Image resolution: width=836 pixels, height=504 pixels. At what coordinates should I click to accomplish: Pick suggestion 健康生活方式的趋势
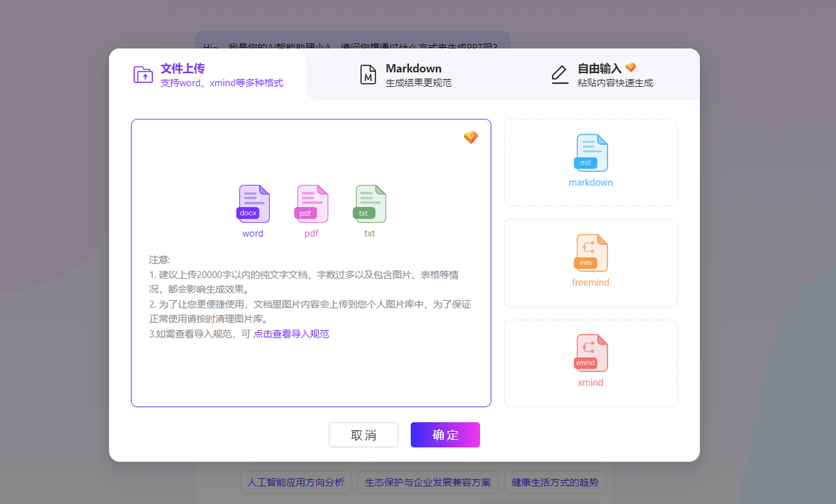(555, 482)
